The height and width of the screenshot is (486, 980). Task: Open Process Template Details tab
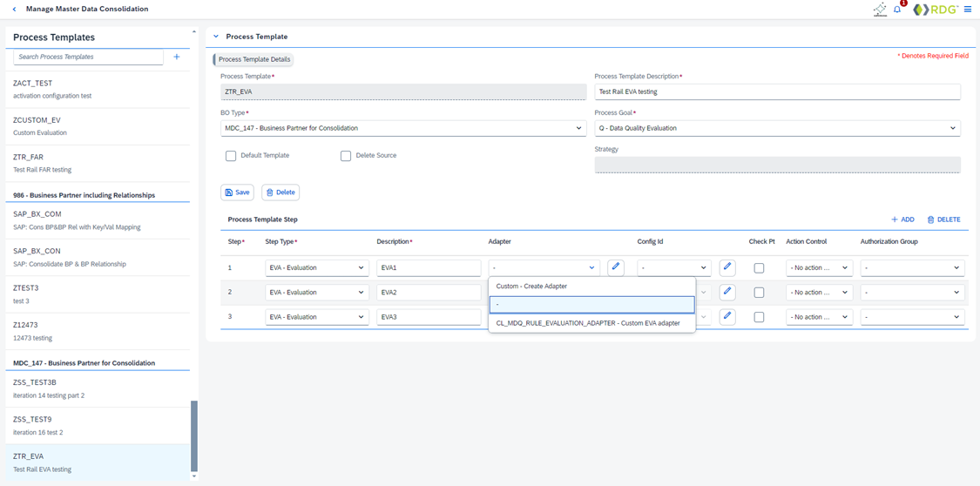coord(253,59)
